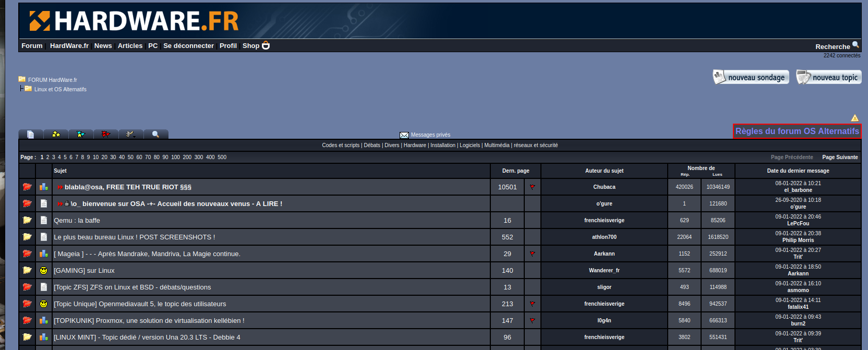Open the yellow stars favorites tab
The height and width of the screenshot is (350, 868).
click(56, 134)
